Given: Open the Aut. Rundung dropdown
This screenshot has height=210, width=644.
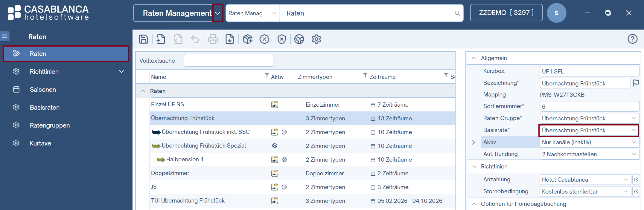Looking at the screenshot, I should pos(589,154).
